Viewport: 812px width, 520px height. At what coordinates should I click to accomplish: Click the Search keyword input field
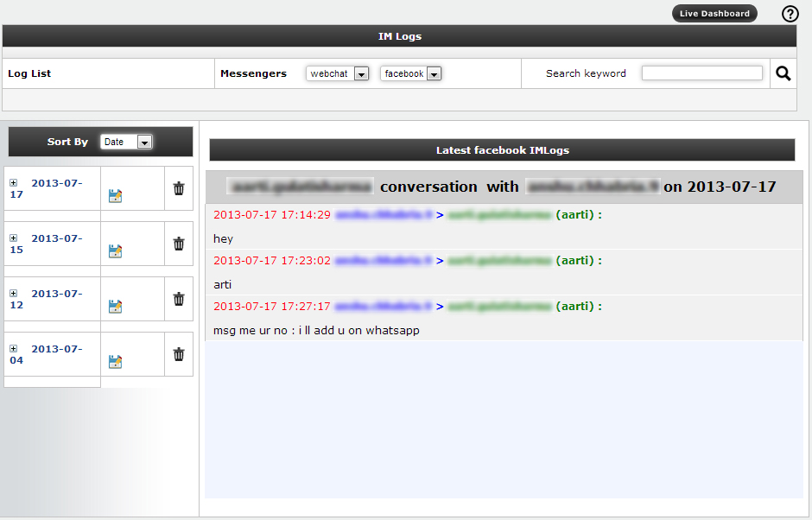[x=701, y=73]
